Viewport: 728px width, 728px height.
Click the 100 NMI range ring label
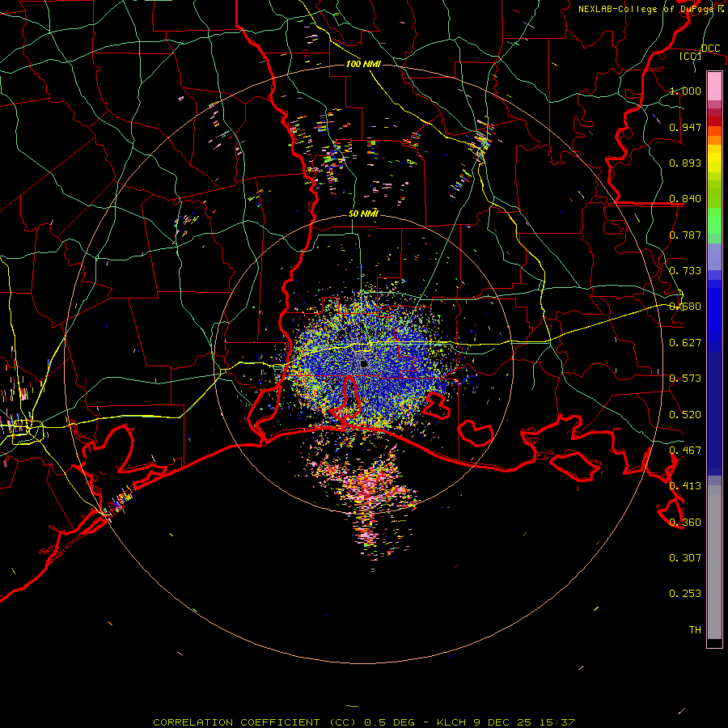coord(363,64)
